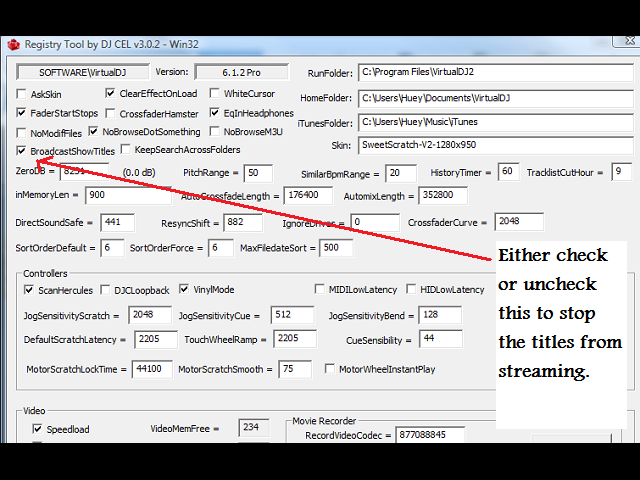The image size is (640, 480).
Task: Click the ZeroDB value field
Action: tap(84, 172)
